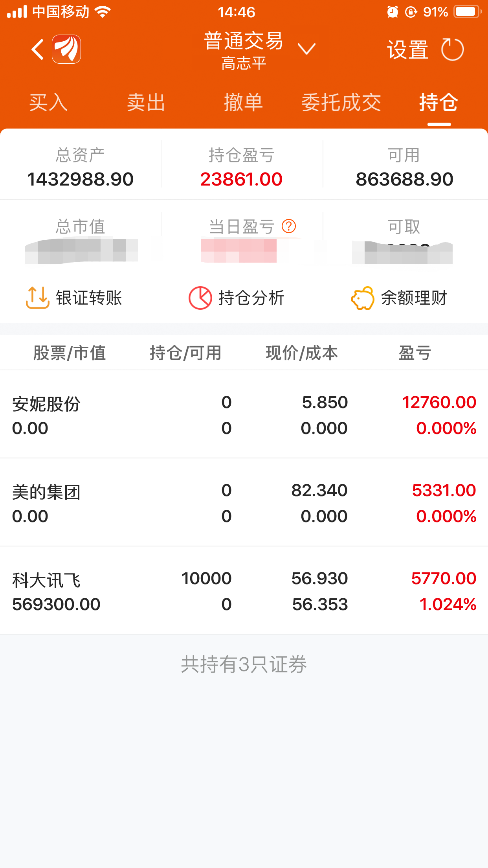Open 设置 settings
This screenshot has width=488, height=868.
click(x=407, y=50)
